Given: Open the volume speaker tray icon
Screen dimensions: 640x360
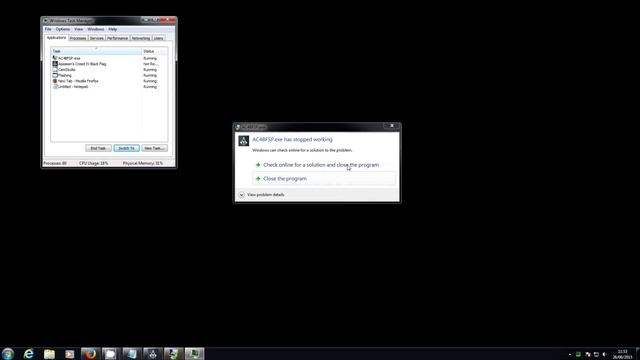Looking at the screenshot, I should pos(604,354).
